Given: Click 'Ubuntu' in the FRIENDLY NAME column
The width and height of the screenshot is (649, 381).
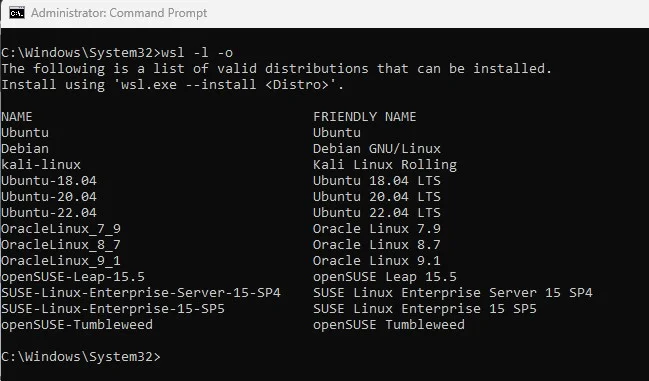Looking at the screenshot, I should [337, 133].
